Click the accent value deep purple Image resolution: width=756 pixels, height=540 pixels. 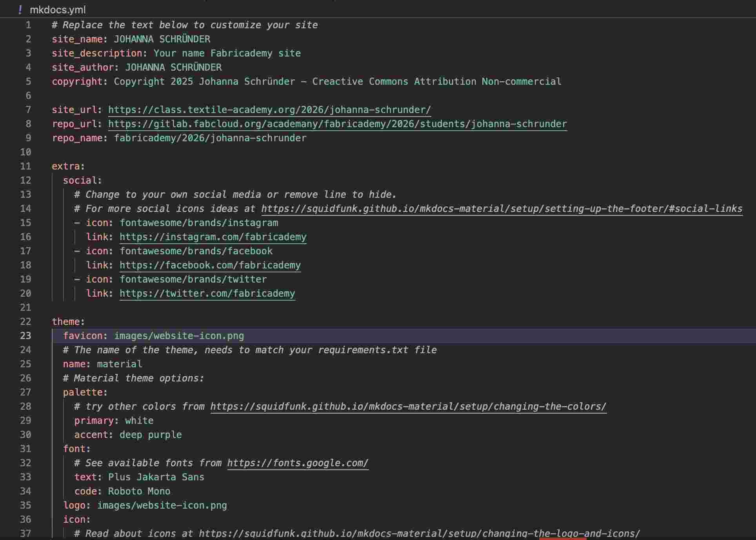point(151,435)
